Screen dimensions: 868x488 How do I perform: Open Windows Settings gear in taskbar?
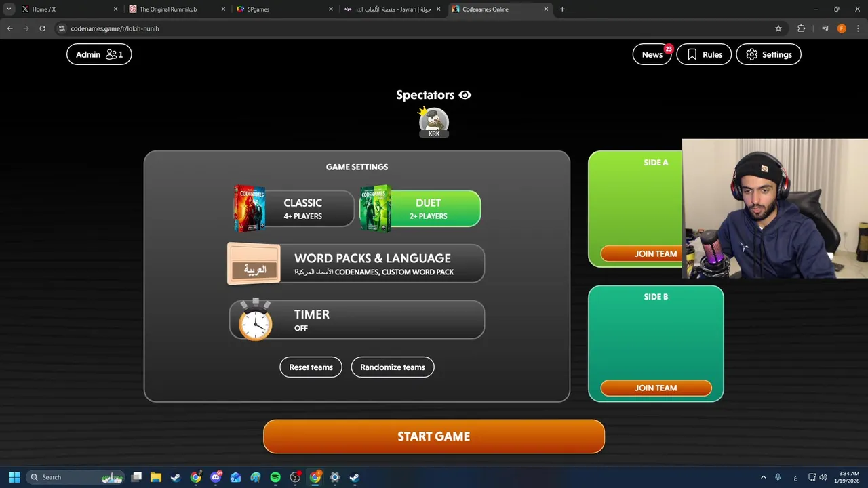pos(334,477)
